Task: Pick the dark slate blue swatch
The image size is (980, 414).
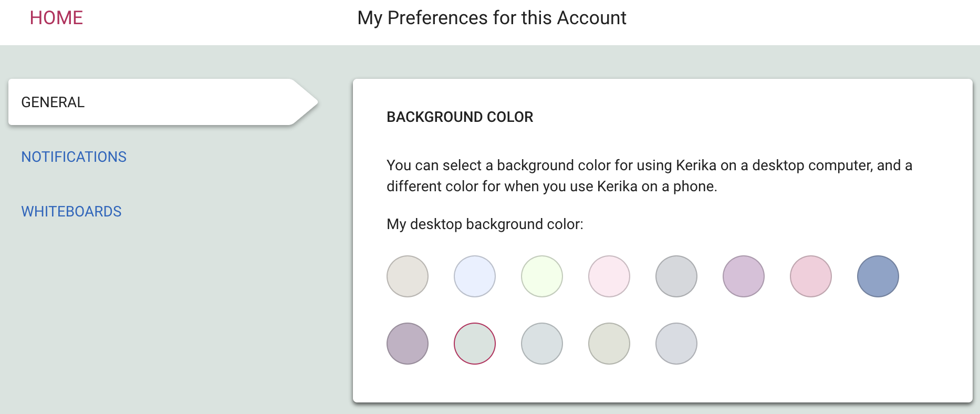Action: pos(878,276)
